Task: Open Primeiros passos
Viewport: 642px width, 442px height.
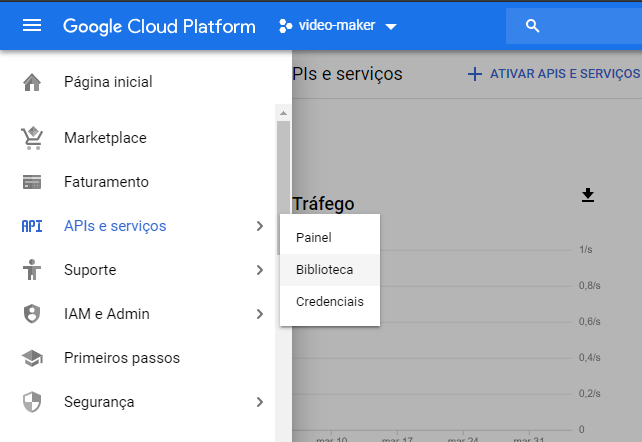Action: click(x=122, y=358)
